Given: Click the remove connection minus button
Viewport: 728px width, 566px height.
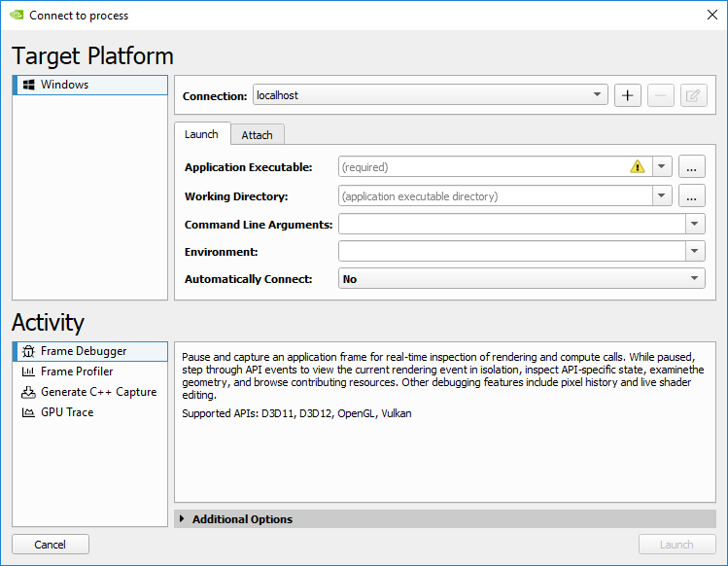Looking at the screenshot, I should pos(660,95).
